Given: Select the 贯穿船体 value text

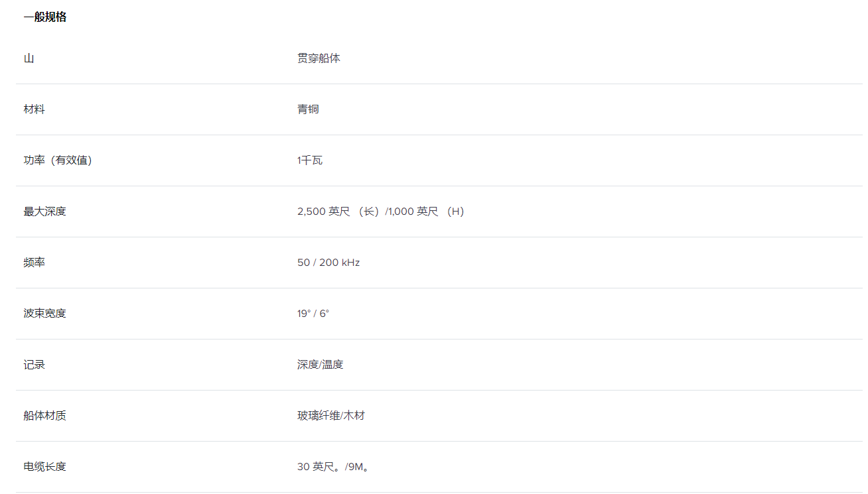Looking at the screenshot, I should (319, 58).
